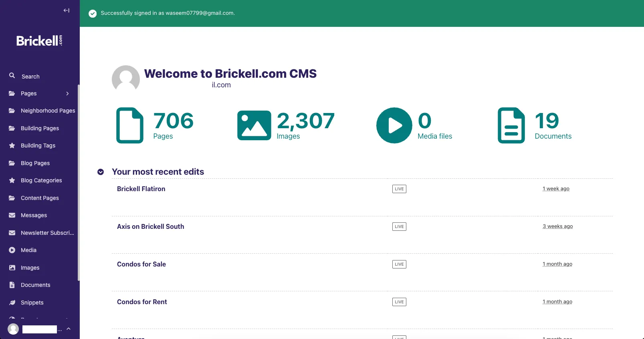The image size is (644, 339).
Task: Go to Content Pages in sidebar
Action: click(x=40, y=198)
